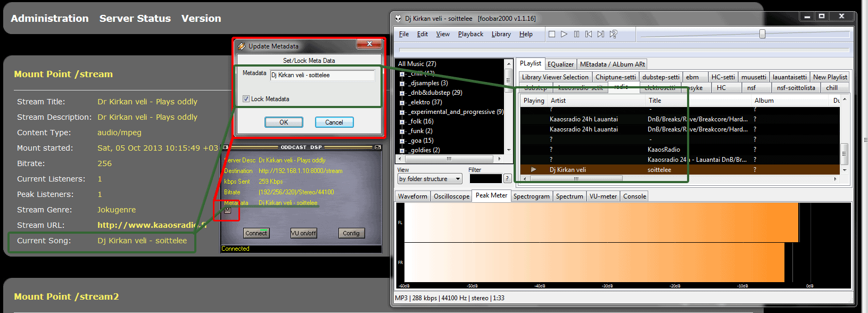Click the Config button in Oddcast DSP
Image resolution: width=868 pixels, height=313 pixels.
351,233
